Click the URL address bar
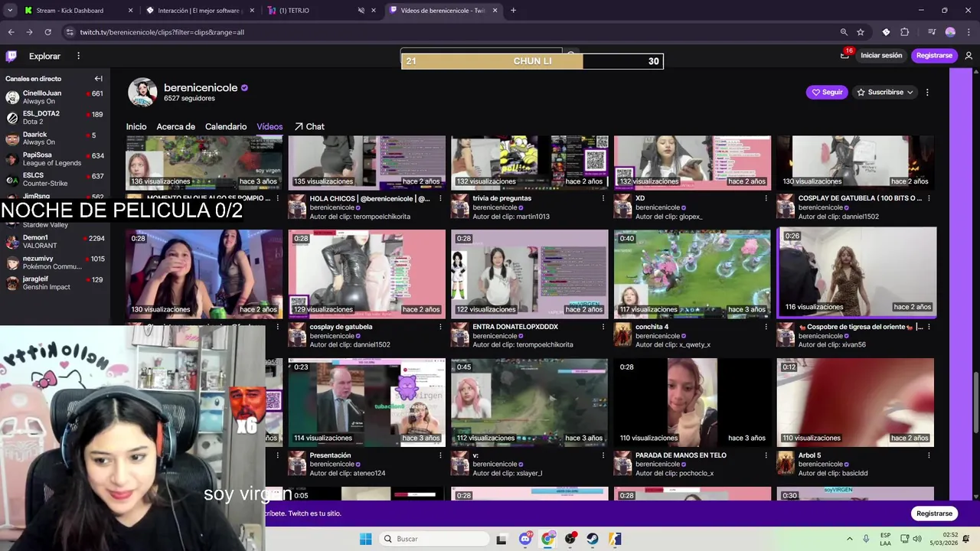 (x=452, y=32)
